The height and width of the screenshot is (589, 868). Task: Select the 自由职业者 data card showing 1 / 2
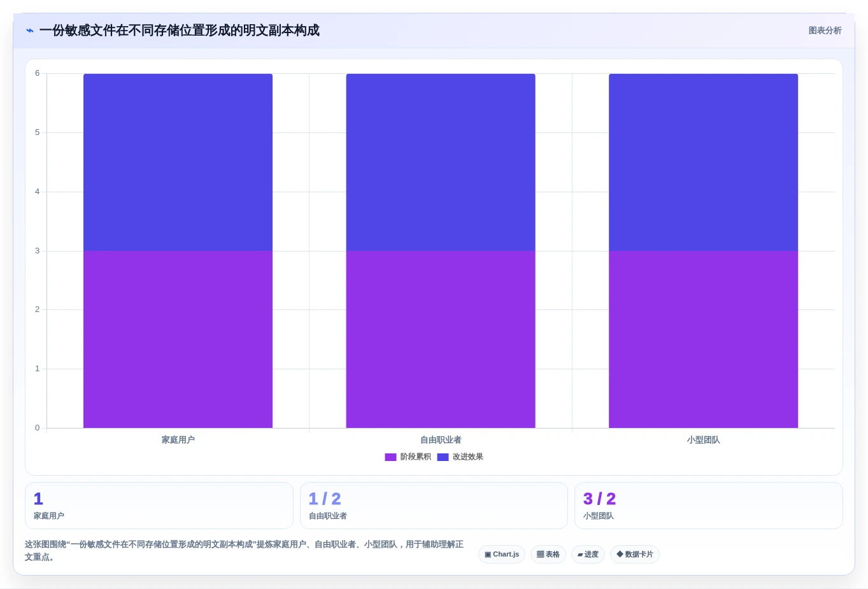[434, 506]
